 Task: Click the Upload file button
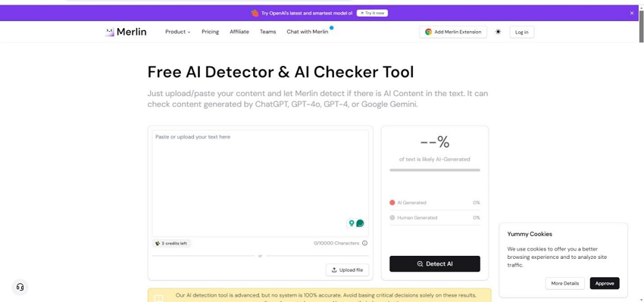coord(347,270)
